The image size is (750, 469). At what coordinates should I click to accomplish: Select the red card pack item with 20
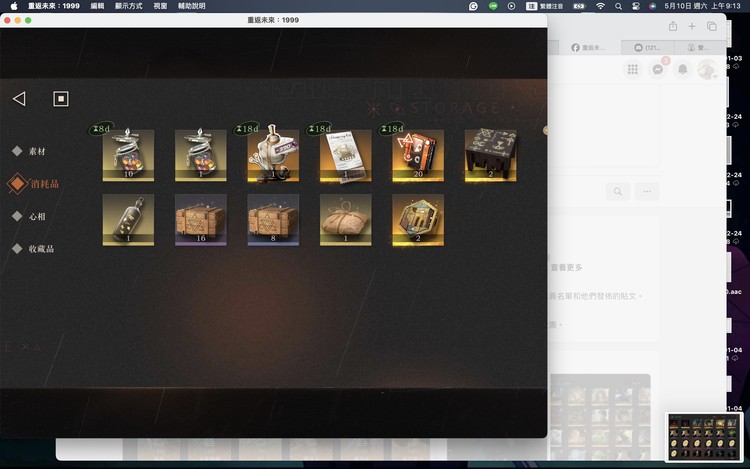(418, 154)
